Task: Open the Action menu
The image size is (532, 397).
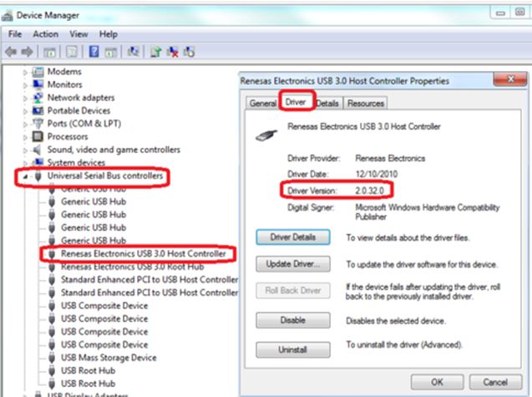Action: click(x=45, y=34)
